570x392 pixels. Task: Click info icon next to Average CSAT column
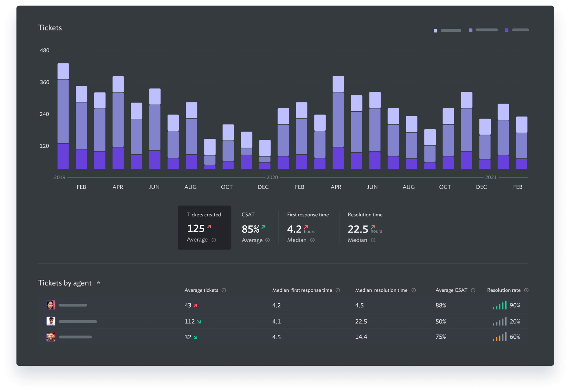click(473, 290)
